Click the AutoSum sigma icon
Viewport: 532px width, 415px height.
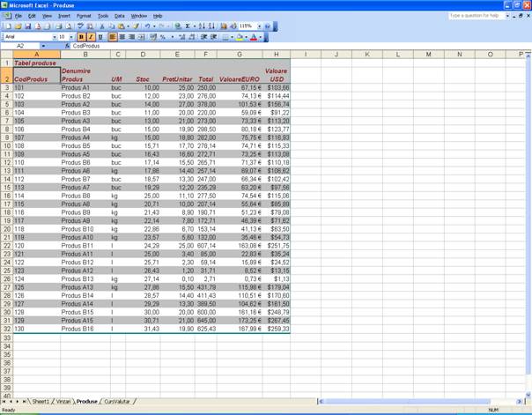coord(188,26)
